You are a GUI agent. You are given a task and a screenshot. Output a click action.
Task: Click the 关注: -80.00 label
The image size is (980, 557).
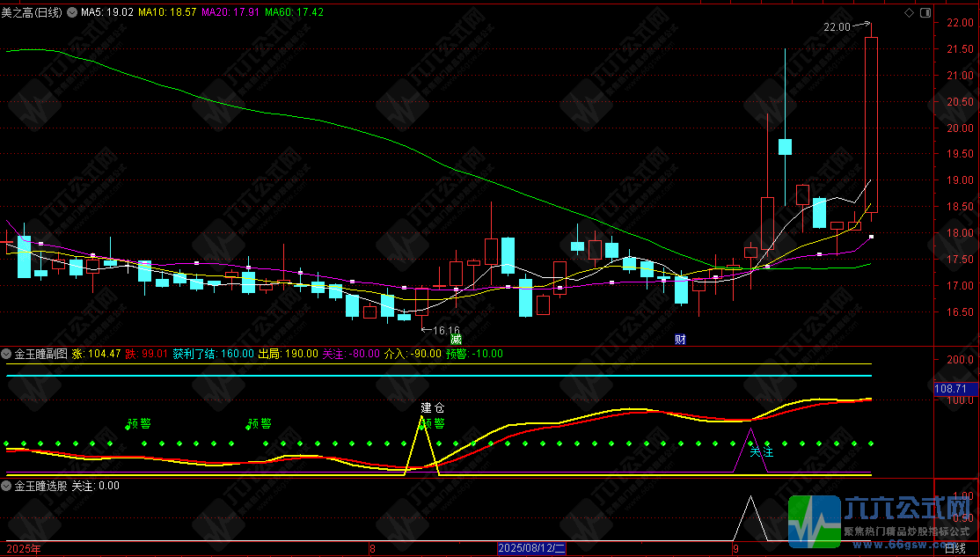(351, 354)
